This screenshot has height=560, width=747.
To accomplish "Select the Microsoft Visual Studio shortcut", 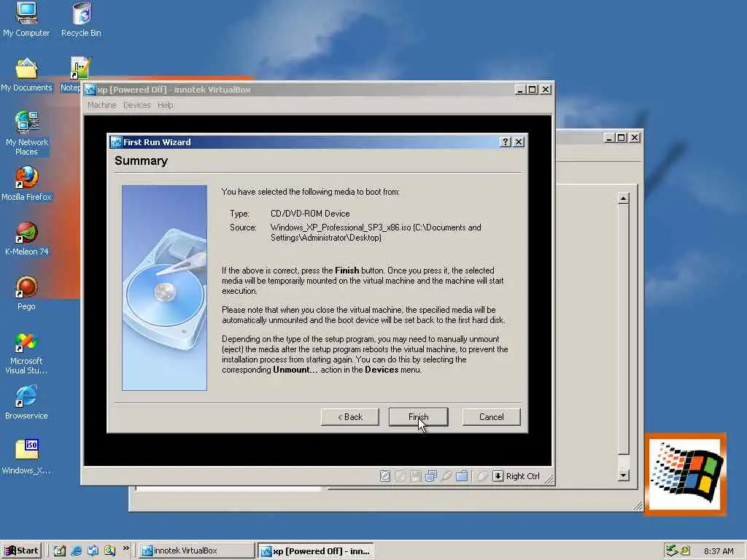I will tap(26, 354).
